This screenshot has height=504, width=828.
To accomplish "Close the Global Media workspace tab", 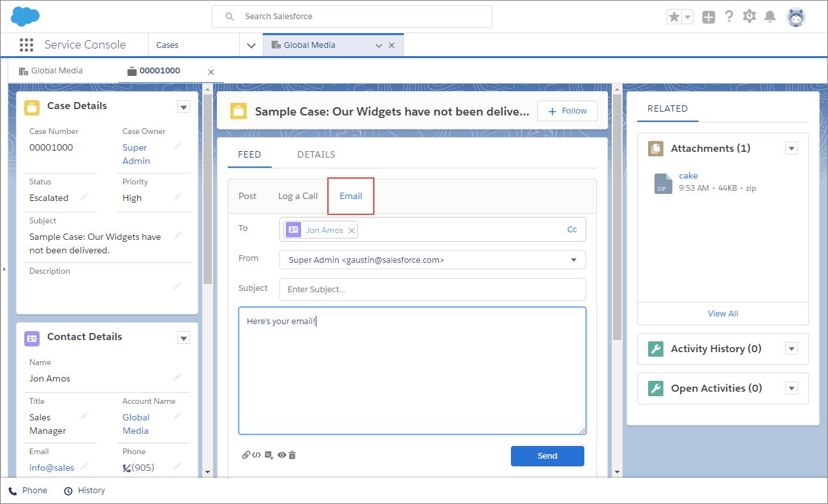I will [x=392, y=45].
